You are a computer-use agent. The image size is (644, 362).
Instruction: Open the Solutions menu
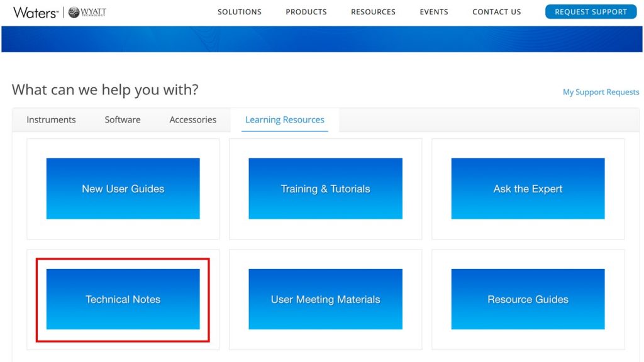240,12
